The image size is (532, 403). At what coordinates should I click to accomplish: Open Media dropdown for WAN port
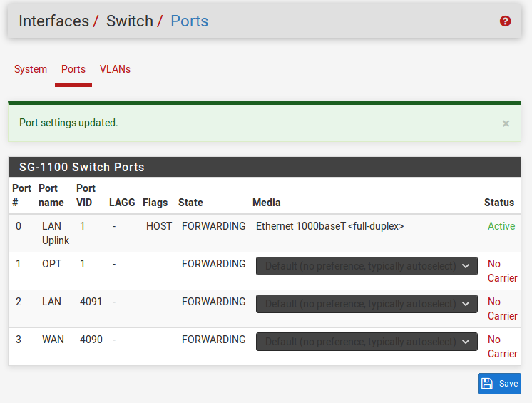pos(367,342)
